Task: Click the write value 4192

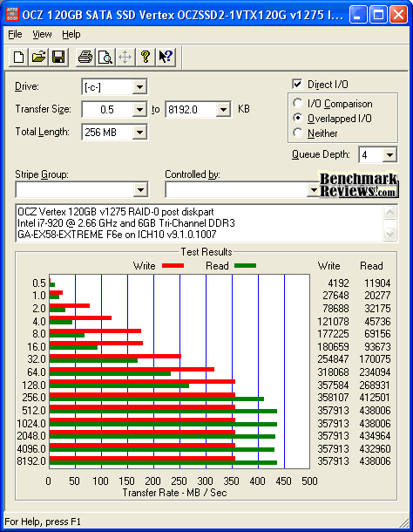Action: point(338,283)
